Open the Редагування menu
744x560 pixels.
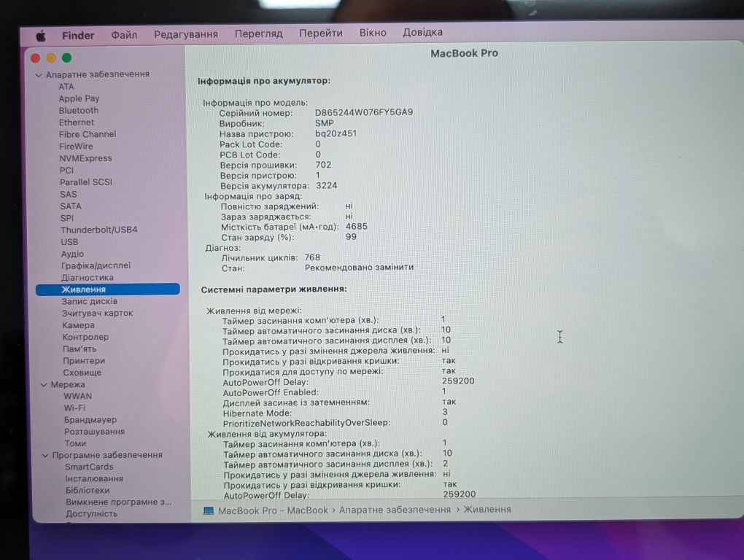[185, 34]
